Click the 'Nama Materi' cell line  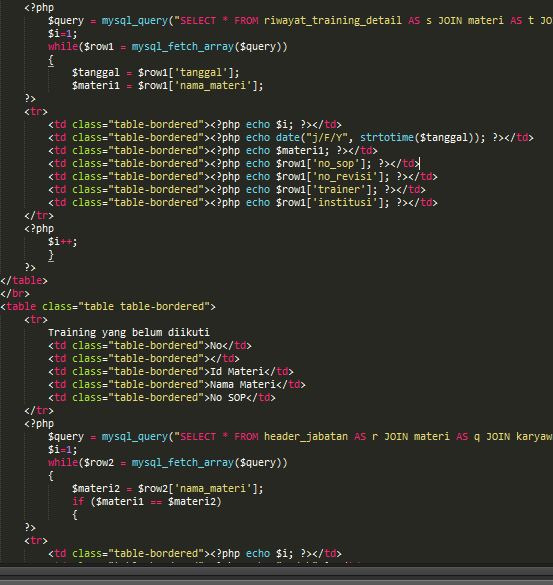[x=177, y=385]
